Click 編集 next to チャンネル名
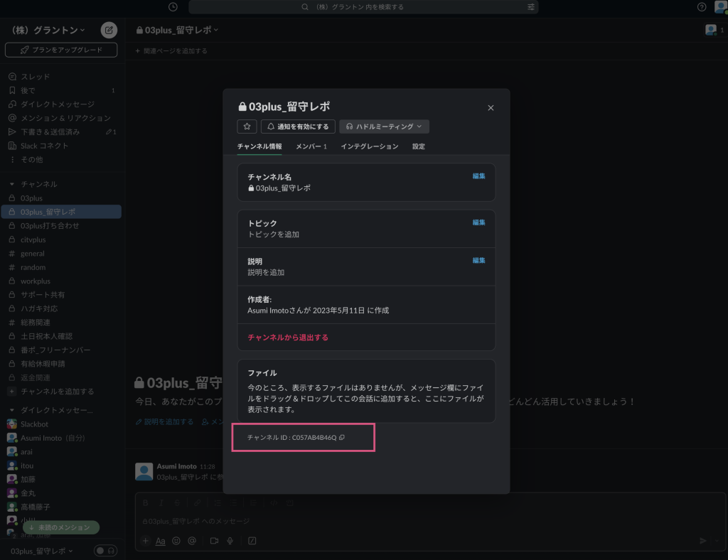728x560 pixels. tap(478, 176)
